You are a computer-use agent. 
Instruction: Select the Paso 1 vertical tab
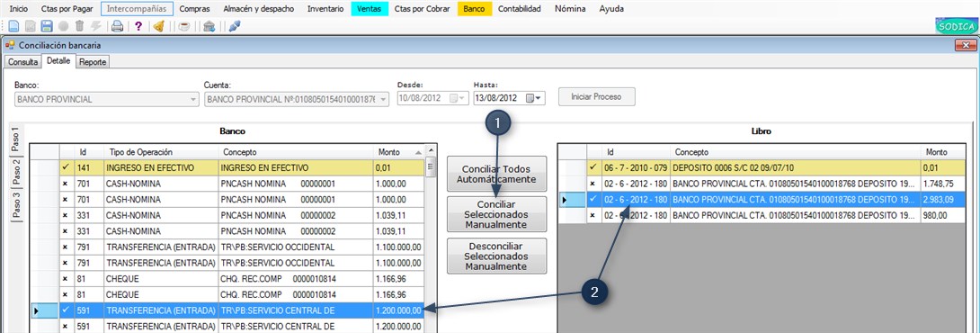click(x=15, y=139)
